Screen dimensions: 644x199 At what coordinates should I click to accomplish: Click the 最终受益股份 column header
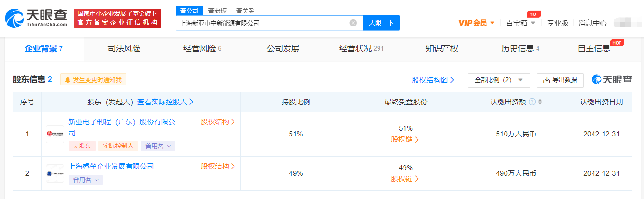pyautogui.click(x=406, y=102)
